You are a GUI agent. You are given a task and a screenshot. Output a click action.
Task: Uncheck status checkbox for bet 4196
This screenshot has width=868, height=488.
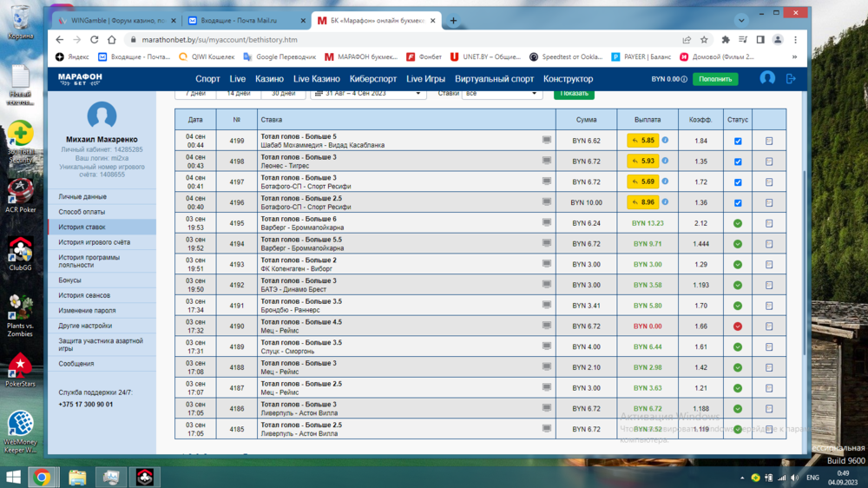738,203
